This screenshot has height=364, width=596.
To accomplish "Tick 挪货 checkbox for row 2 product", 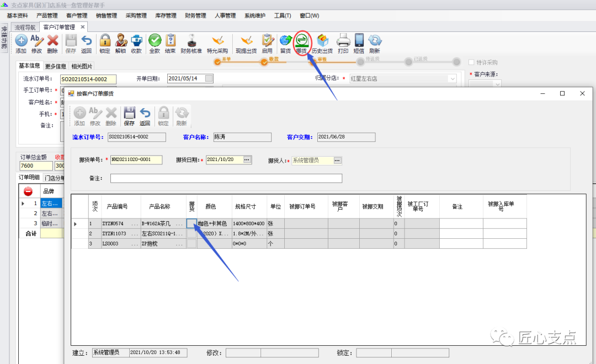I will point(191,233).
